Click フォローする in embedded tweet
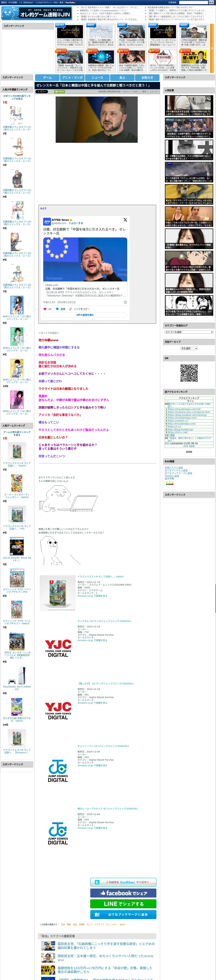Screen dimensions: 216x980 tap(76, 223)
